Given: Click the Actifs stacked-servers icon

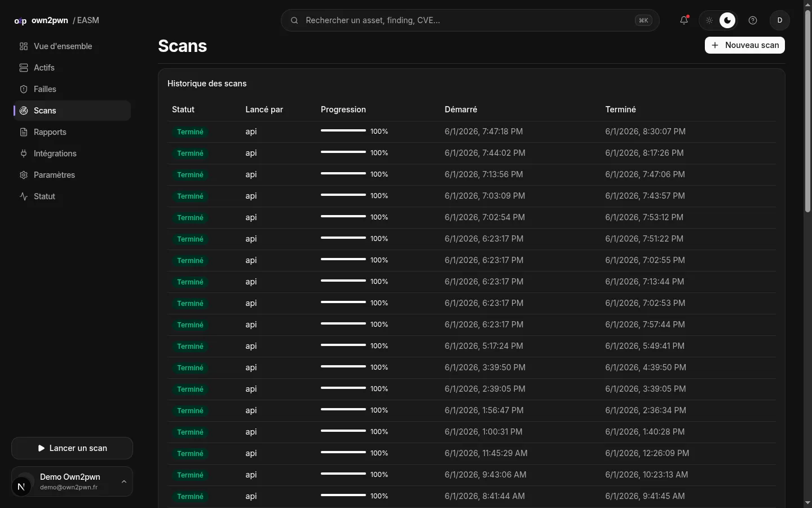Looking at the screenshot, I should click(24, 68).
